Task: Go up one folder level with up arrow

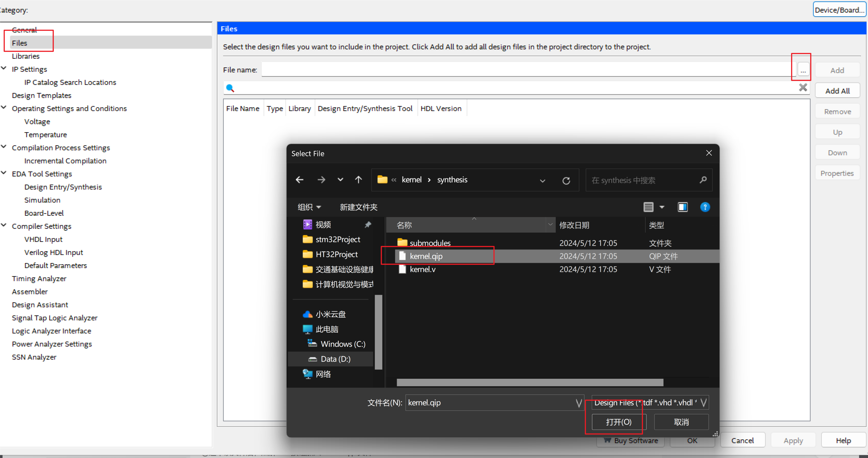Action: pos(359,180)
